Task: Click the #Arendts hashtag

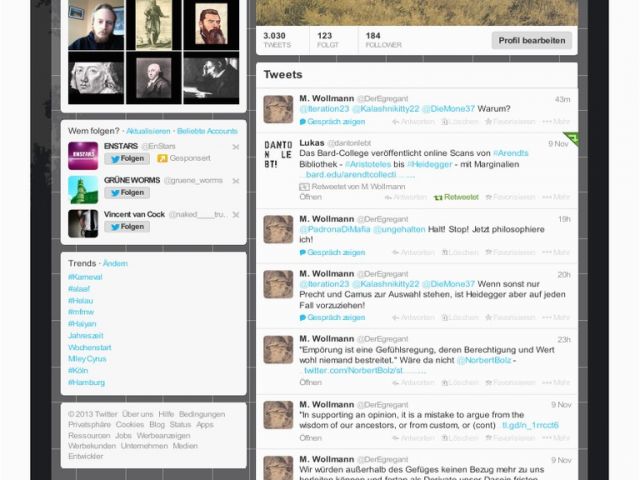Action: pyautogui.click(x=511, y=153)
